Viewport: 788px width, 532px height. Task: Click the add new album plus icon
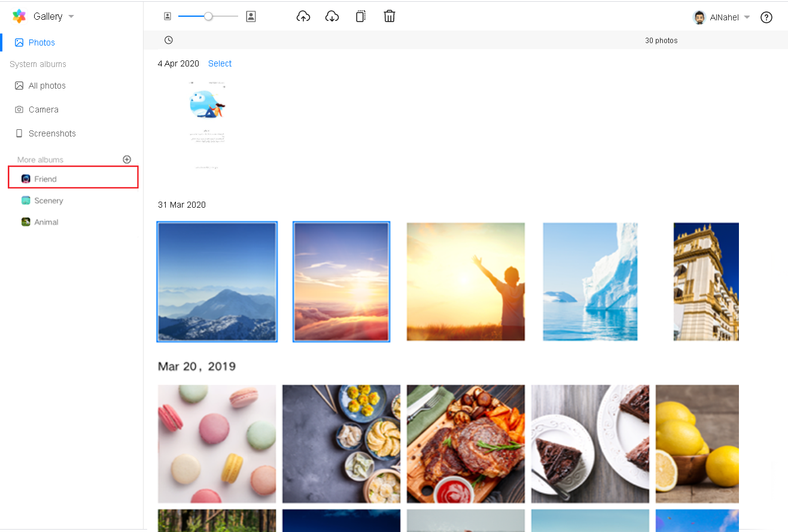coord(127,160)
